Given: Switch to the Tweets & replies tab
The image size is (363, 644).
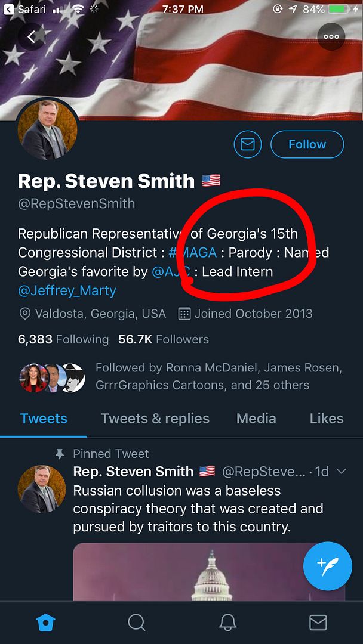Looking at the screenshot, I should tap(155, 419).
